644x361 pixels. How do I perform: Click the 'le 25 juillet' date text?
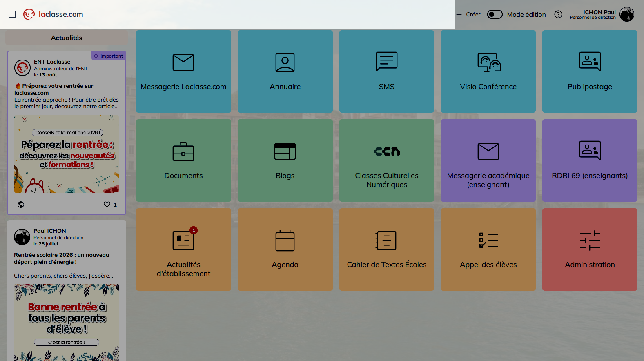46,244
